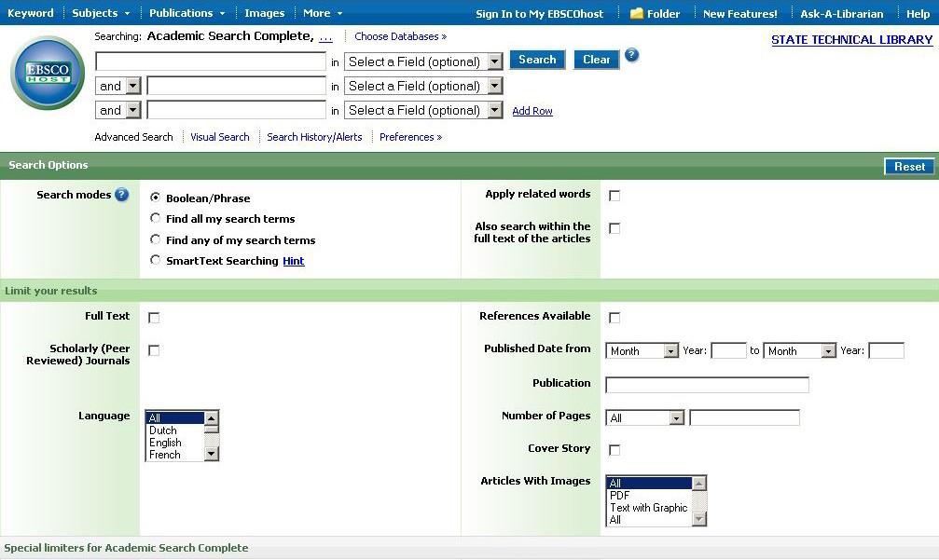Image resolution: width=939 pixels, height=560 pixels.
Task: Click the Folder icon in top bar
Action: [x=636, y=13]
